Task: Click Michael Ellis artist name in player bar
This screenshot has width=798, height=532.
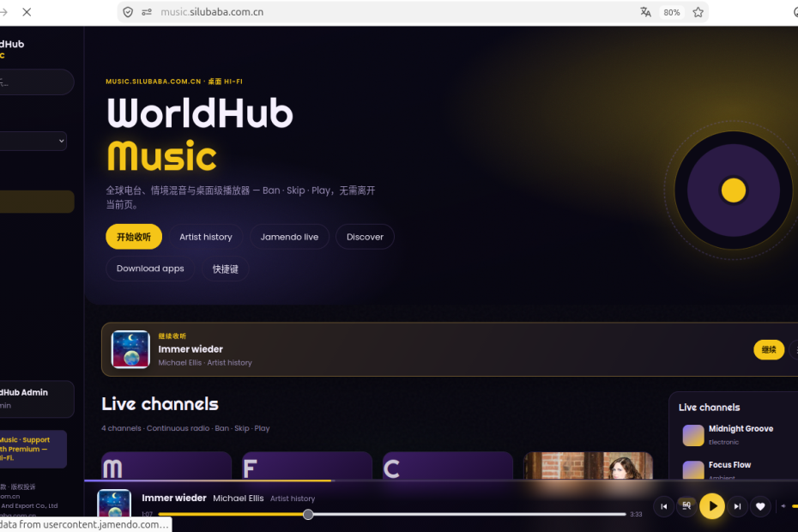Action: pos(239,499)
